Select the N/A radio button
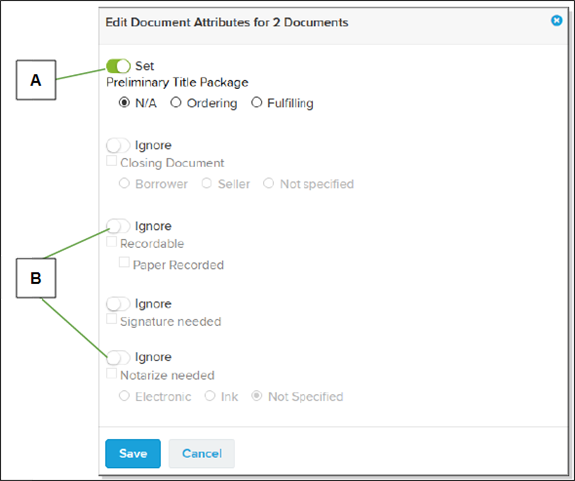This screenshot has height=481, width=575. pyautogui.click(x=124, y=102)
